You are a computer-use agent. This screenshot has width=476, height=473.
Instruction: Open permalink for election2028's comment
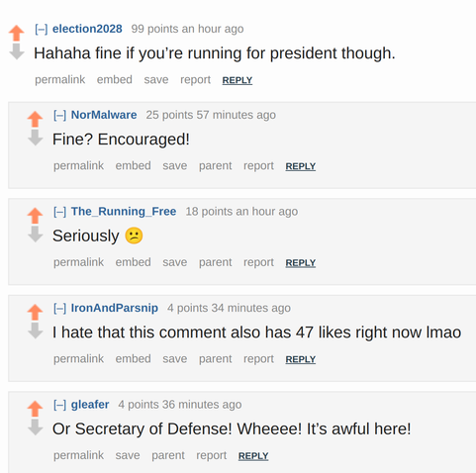point(60,79)
